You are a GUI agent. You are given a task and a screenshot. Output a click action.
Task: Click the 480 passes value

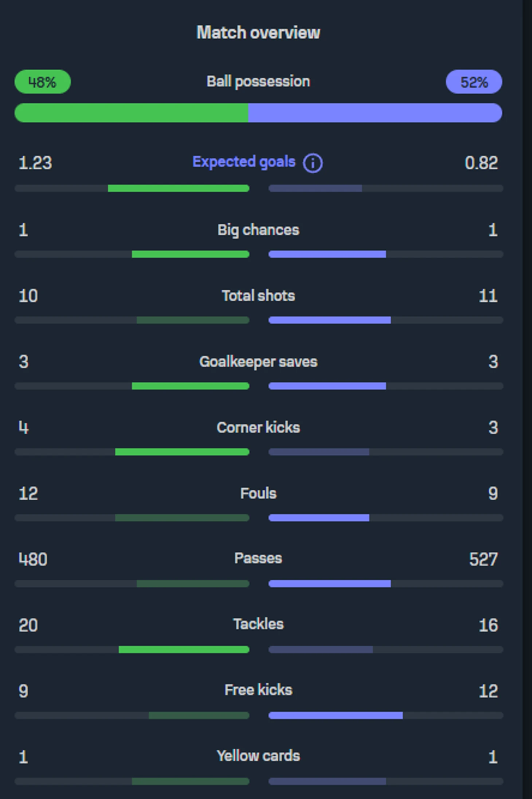click(x=33, y=559)
